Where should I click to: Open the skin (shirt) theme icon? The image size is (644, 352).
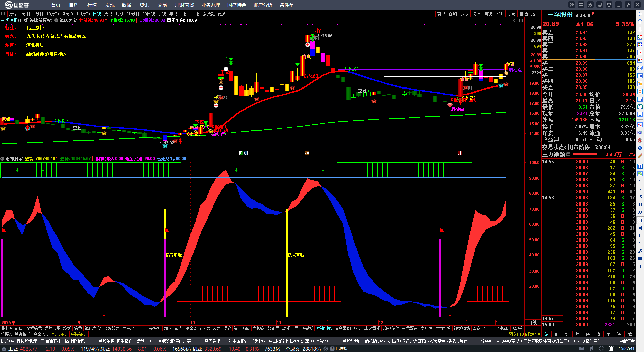(x=609, y=5)
